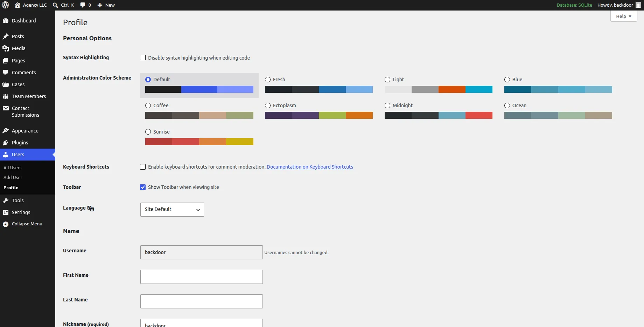The height and width of the screenshot is (327, 644).
Task: Click the Collapse Menu label
Action: pyautogui.click(x=27, y=224)
